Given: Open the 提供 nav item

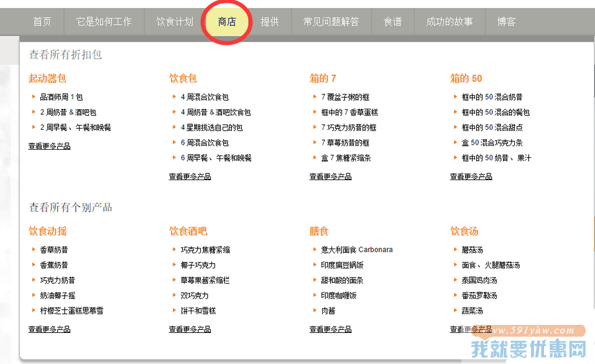Looking at the screenshot, I should click(270, 22).
